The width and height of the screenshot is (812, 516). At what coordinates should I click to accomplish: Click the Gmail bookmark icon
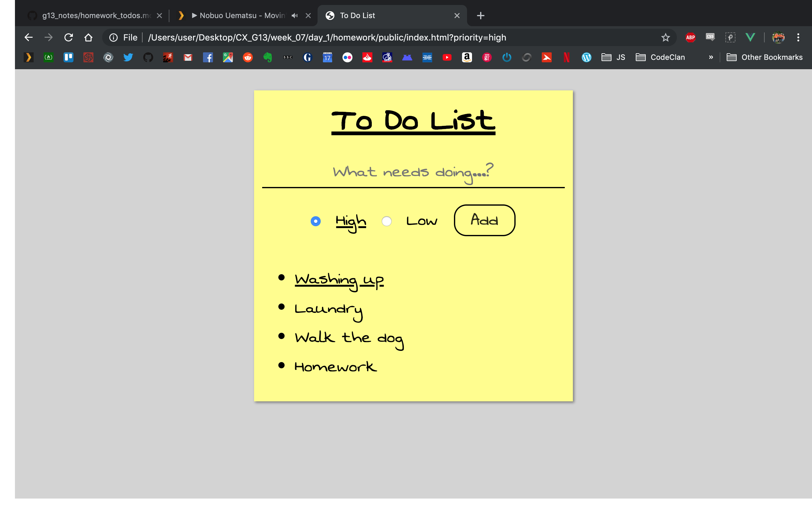coord(188,57)
